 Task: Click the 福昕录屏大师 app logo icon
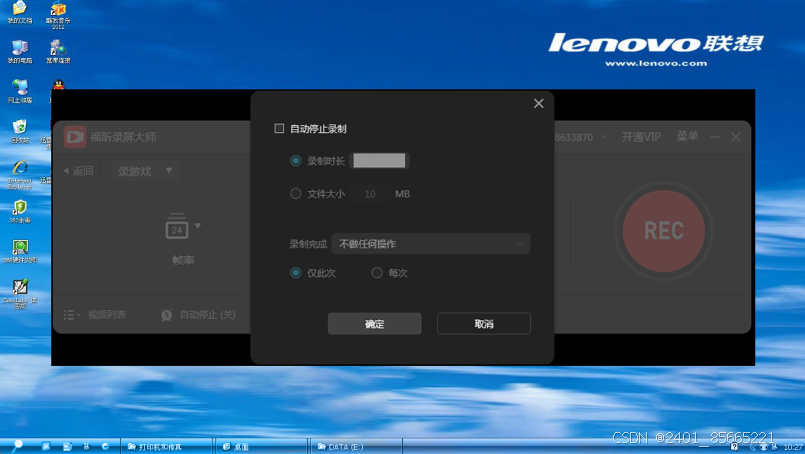pyautogui.click(x=75, y=137)
